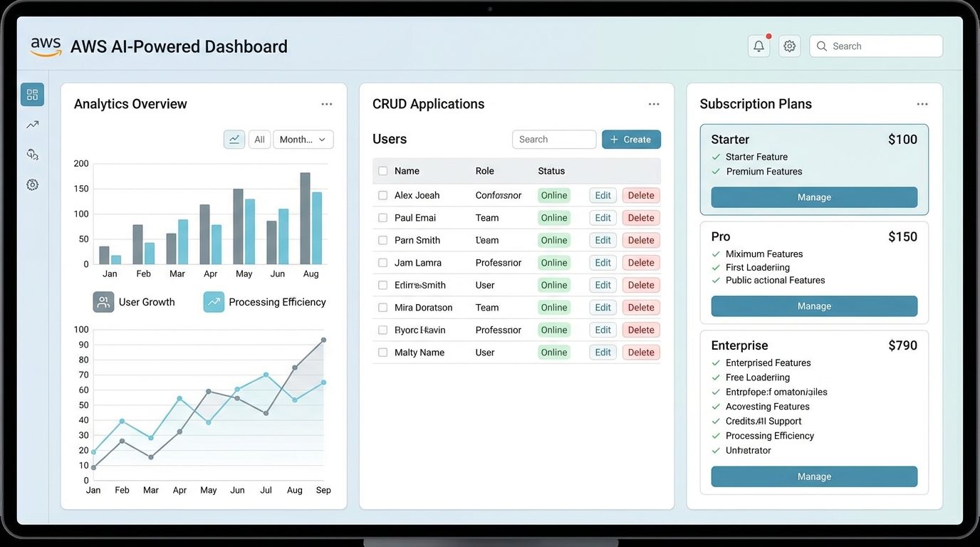
Task: Check the row checkbox for Mira Doratson
Action: tap(382, 307)
